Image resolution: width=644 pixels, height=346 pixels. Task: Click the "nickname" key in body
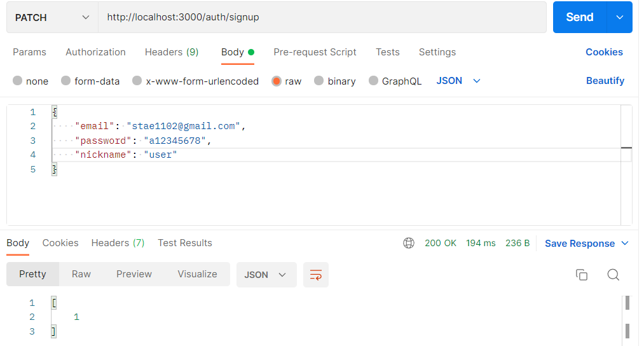103,155
